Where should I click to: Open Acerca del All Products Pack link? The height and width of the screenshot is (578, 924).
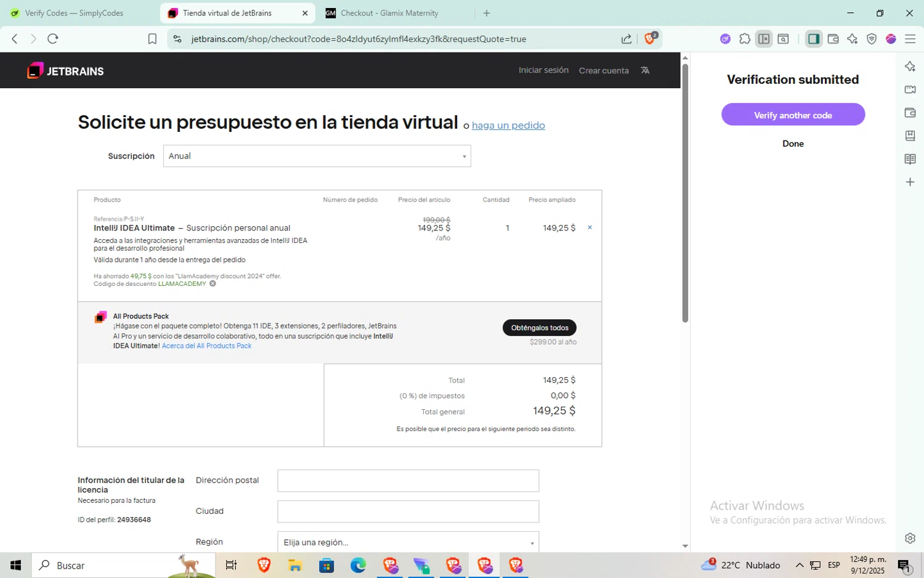(x=206, y=346)
